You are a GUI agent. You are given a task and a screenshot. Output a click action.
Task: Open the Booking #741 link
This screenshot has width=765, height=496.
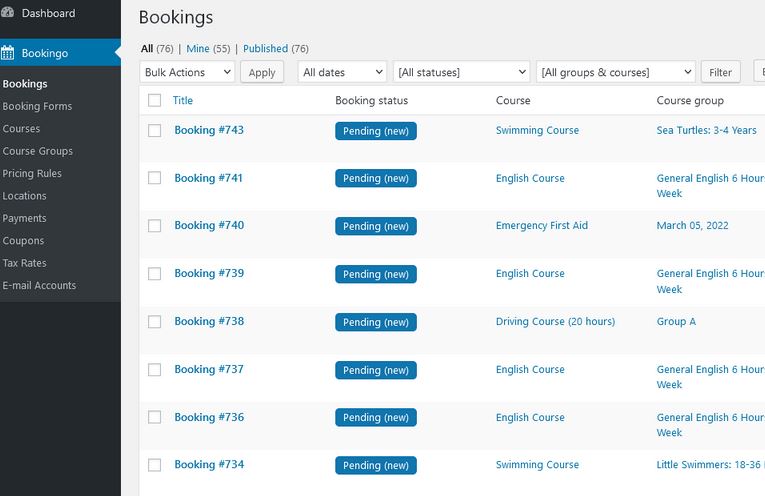[x=209, y=178]
